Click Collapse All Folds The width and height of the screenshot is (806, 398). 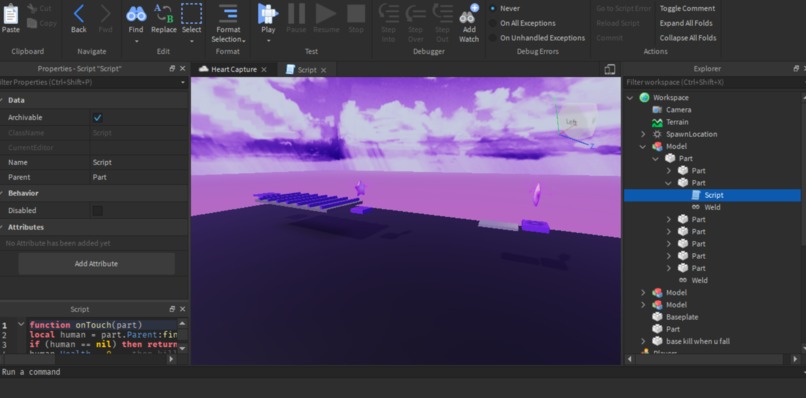click(x=688, y=38)
